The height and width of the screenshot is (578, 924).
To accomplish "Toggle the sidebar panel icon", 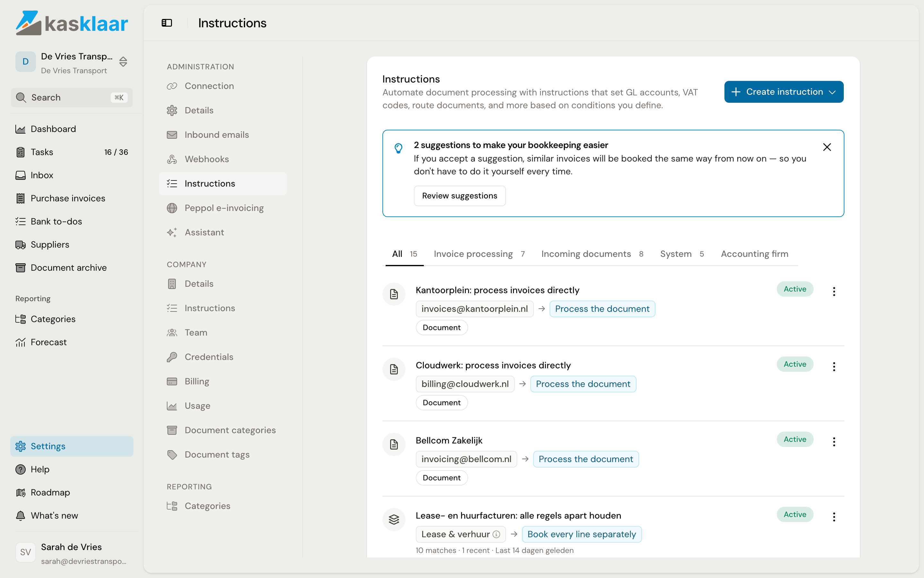I will pos(167,23).
